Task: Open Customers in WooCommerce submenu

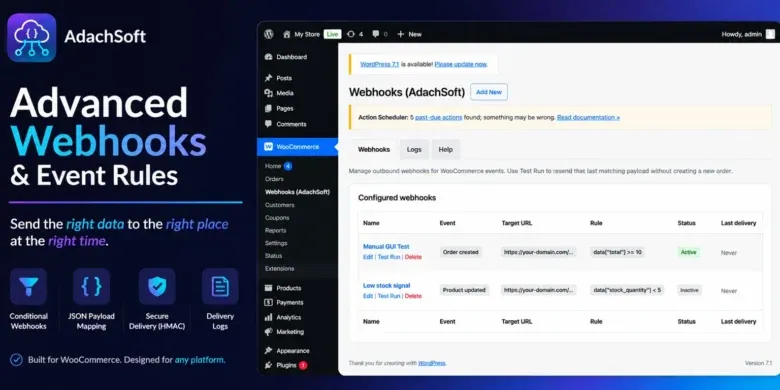Action: (280, 205)
